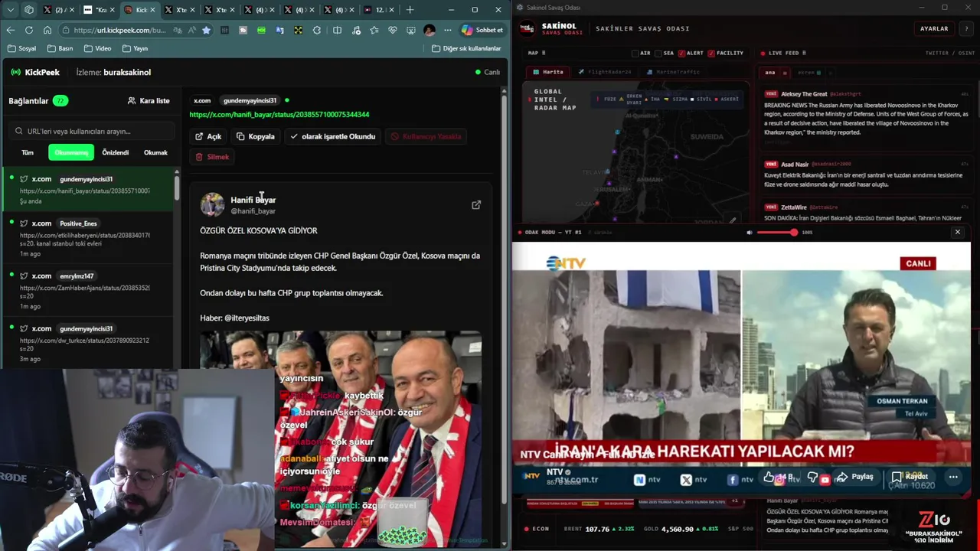Viewport: 980px width, 551px height.
Task: Uncheck the ALERT checkbox
Action: click(681, 54)
